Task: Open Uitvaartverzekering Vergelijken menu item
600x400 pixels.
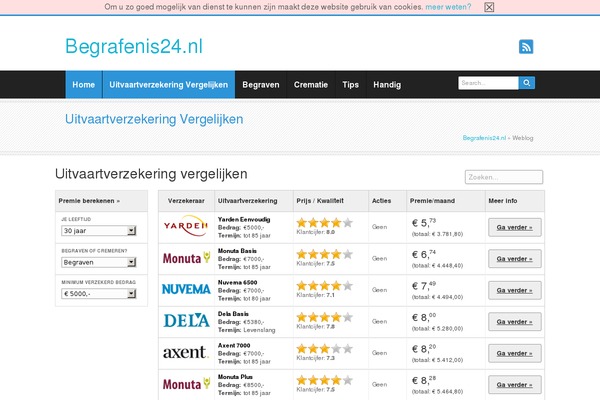Action: (169, 85)
